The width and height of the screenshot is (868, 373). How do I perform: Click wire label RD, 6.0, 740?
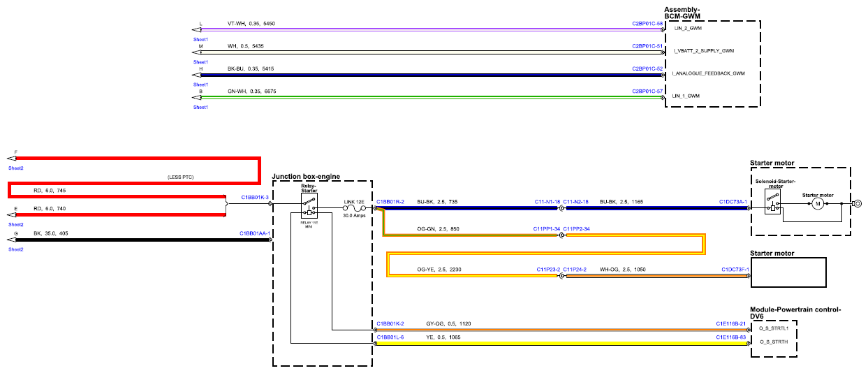[50, 209]
